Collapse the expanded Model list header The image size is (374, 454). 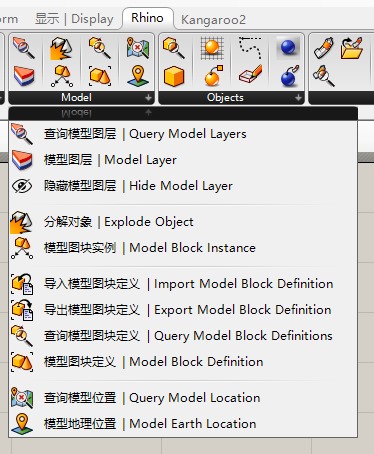(183, 113)
